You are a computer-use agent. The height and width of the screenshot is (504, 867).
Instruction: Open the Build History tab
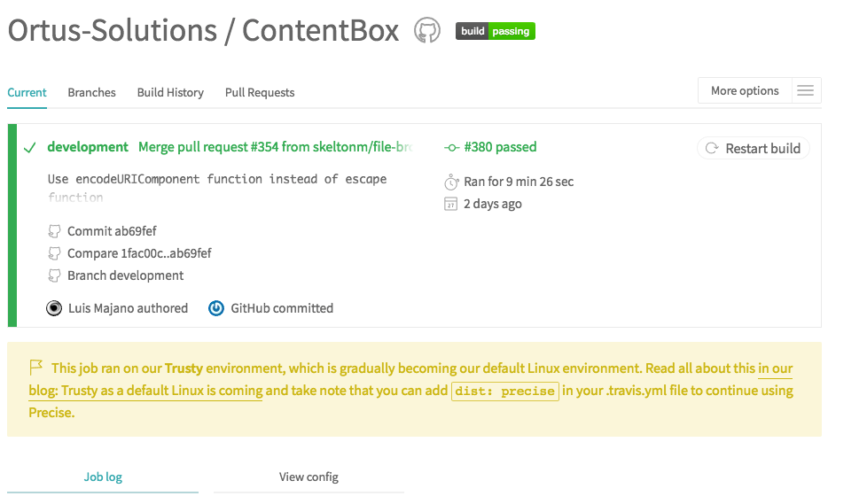coord(170,92)
